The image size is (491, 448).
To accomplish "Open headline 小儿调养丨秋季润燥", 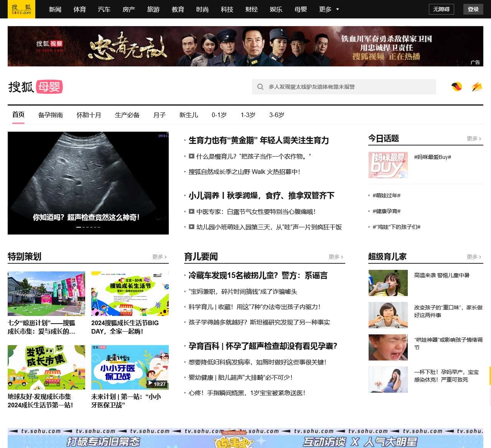I will (262, 195).
